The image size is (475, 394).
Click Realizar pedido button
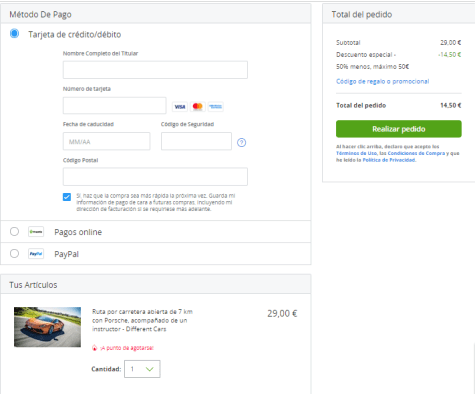coord(399,129)
